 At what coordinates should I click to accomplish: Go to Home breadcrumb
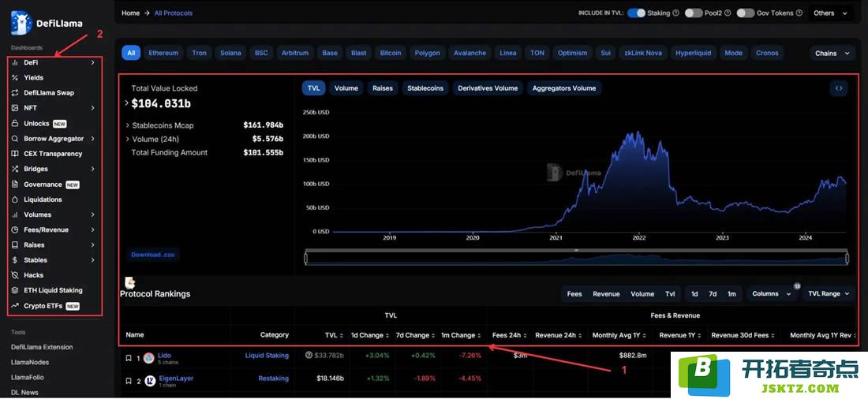coord(131,13)
